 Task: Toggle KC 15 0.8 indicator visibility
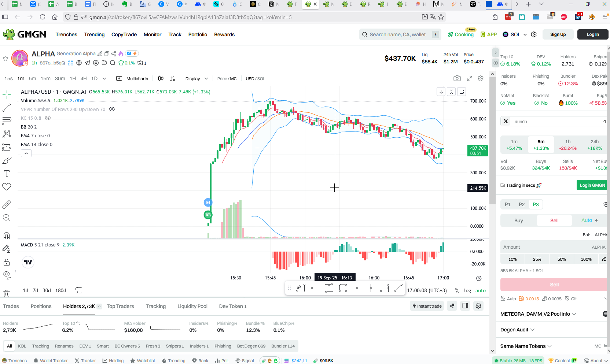(x=48, y=118)
